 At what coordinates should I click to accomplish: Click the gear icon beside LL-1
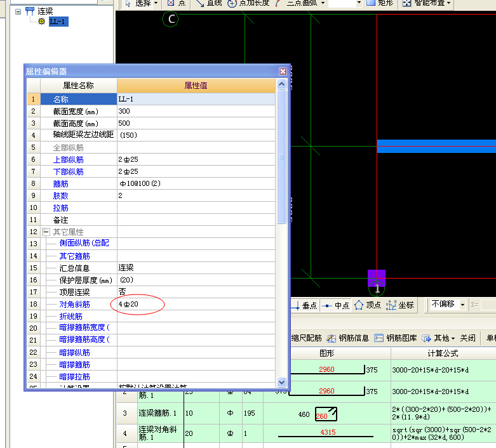41,21
